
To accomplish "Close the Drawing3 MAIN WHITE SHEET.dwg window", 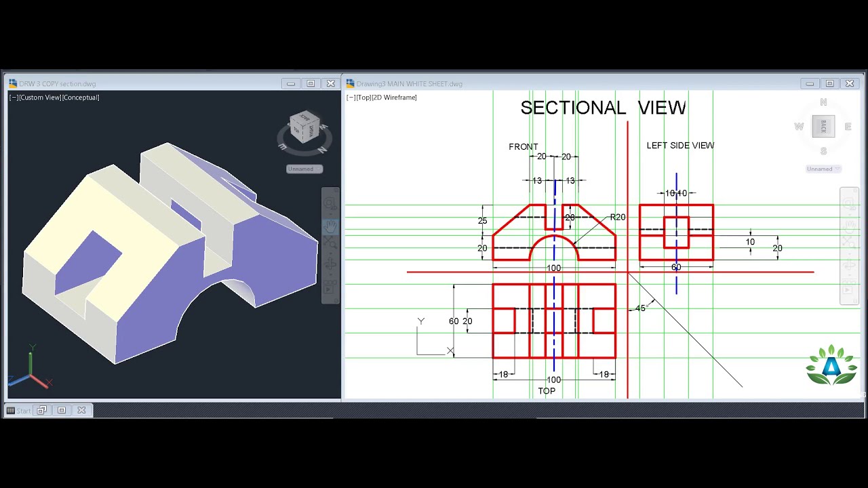I will (849, 83).
